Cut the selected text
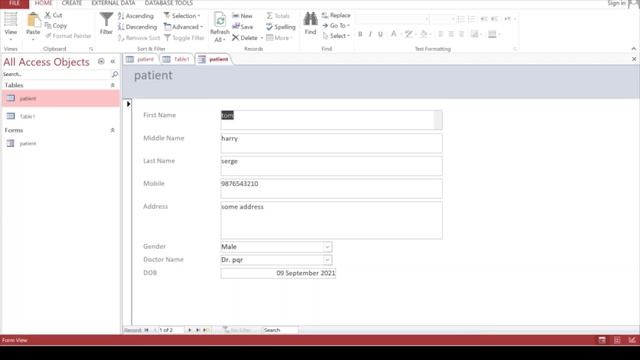This screenshot has height=360, width=640. [53, 15]
